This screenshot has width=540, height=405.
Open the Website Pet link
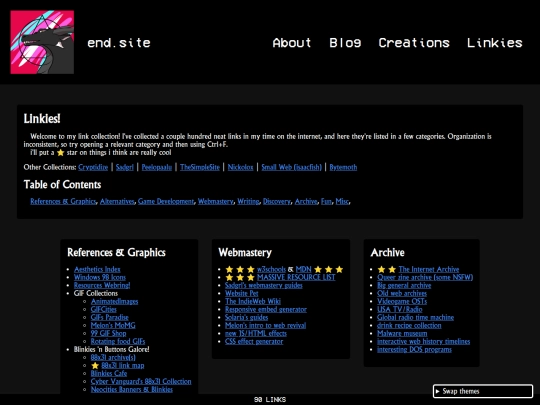[242, 293]
